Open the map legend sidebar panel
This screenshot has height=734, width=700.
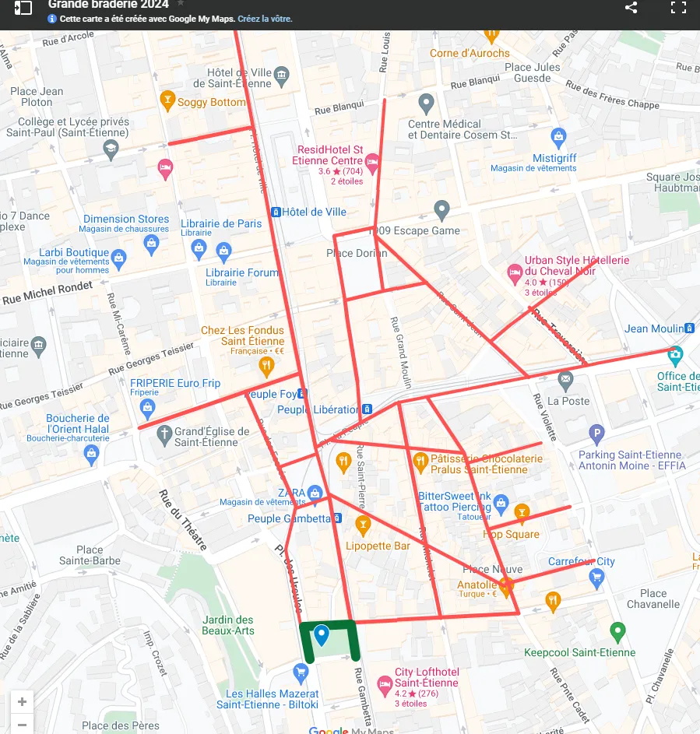(23, 8)
